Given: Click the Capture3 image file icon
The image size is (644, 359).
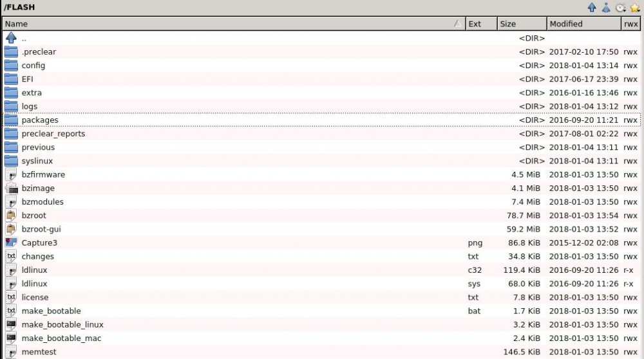Looking at the screenshot, I should click(11, 243).
